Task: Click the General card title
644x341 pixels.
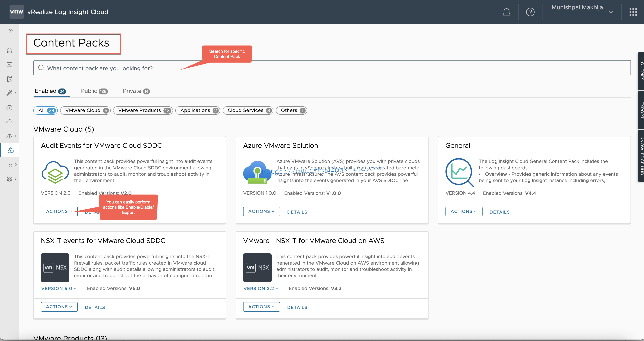Action: (458, 146)
